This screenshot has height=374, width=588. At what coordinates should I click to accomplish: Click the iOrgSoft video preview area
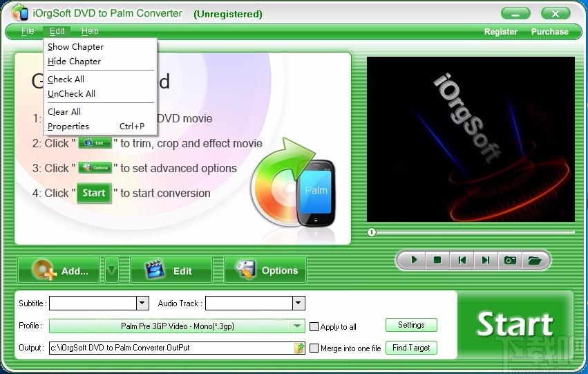pyautogui.click(x=471, y=139)
